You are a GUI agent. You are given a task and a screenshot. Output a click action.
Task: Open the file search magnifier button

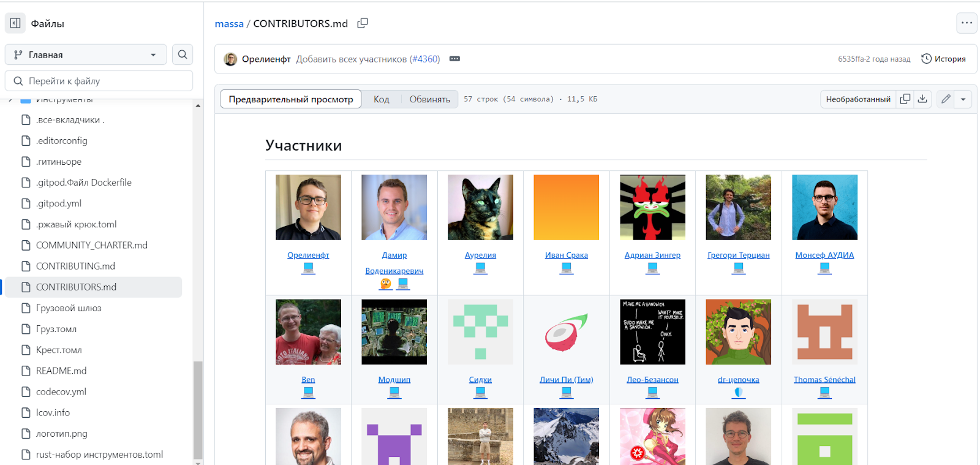(183, 55)
